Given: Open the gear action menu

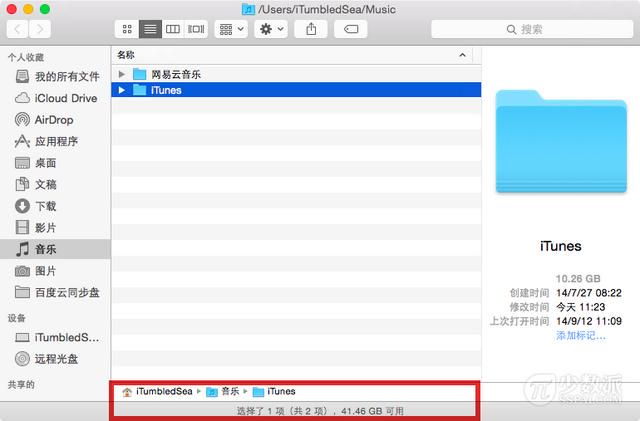Looking at the screenshot, I should pyautogui.click(x=271, y=29).
